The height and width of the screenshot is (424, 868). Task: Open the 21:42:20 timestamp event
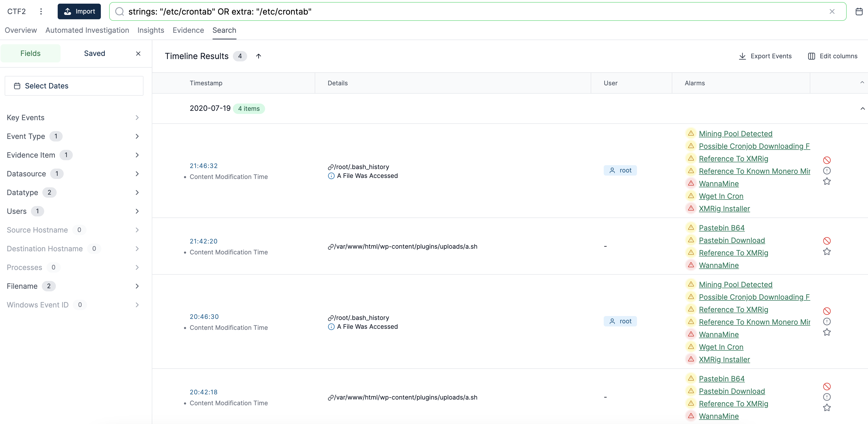[203, 241]
